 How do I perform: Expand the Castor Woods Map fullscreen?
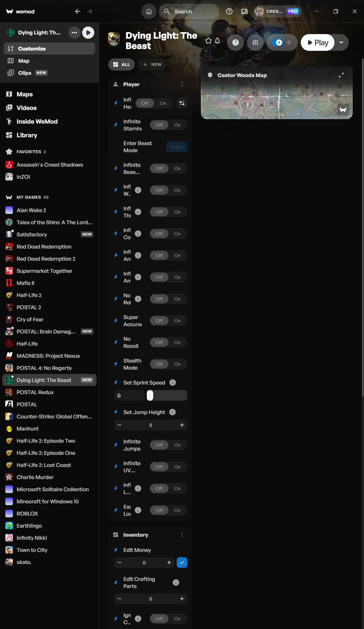coord(341,75)
